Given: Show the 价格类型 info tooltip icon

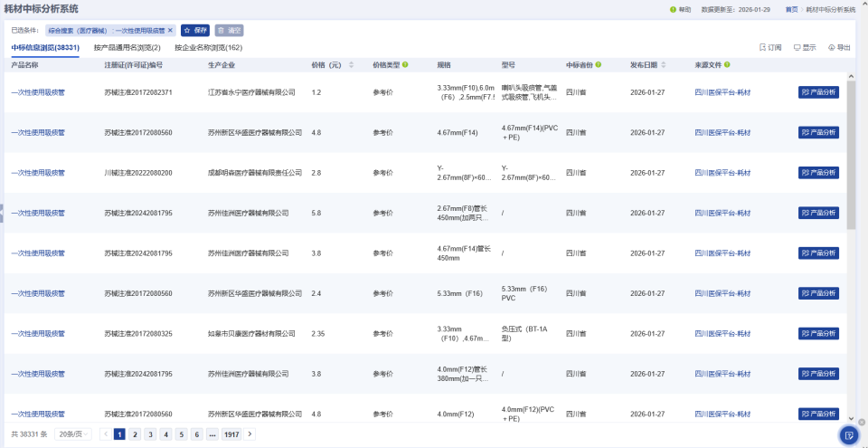Looking at the screenshot, I should coord(405,65).
